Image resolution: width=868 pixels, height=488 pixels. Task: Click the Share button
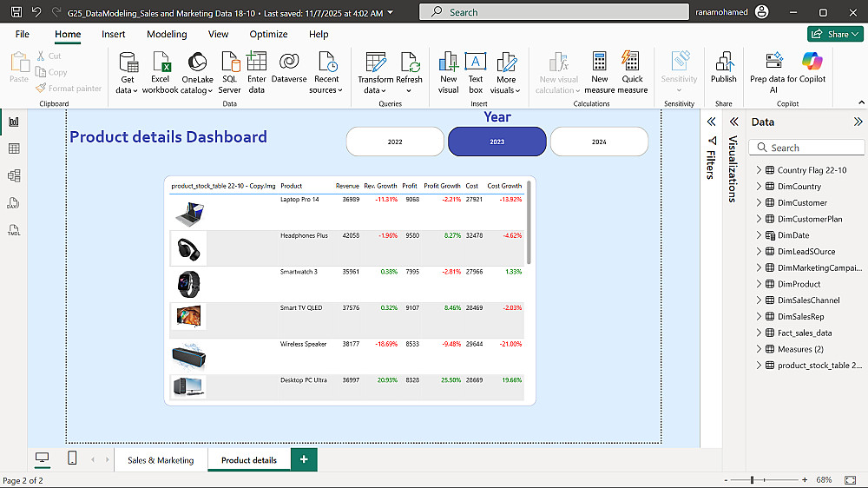click(835, 35)
